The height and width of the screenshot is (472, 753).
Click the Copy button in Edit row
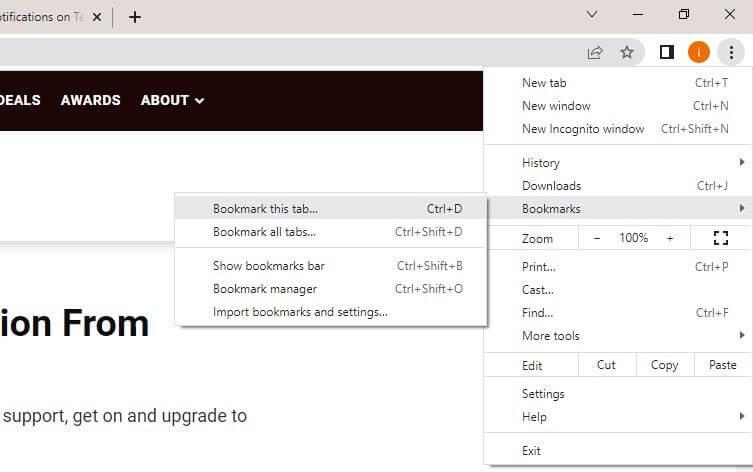point(665,365)
